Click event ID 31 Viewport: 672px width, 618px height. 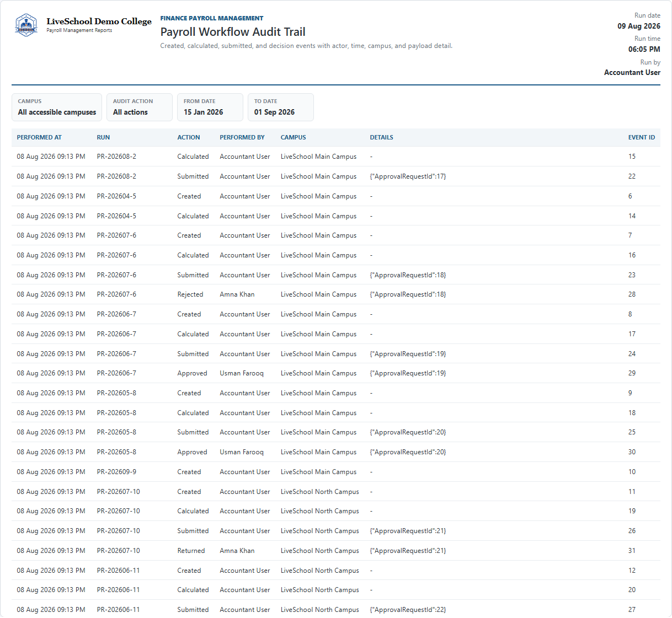(632, 551)
